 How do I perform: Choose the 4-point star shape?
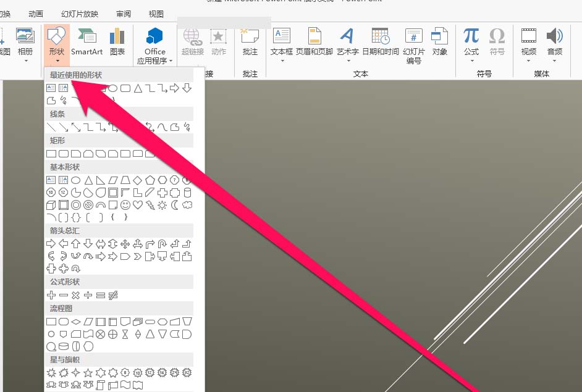[76, 373]
